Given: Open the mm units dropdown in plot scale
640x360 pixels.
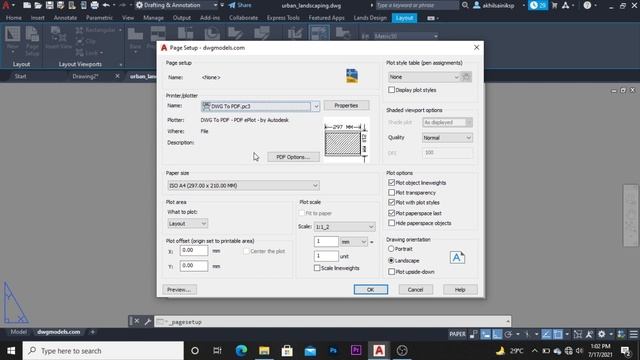Looking at the screenshot, I should [x=353, y=242].
